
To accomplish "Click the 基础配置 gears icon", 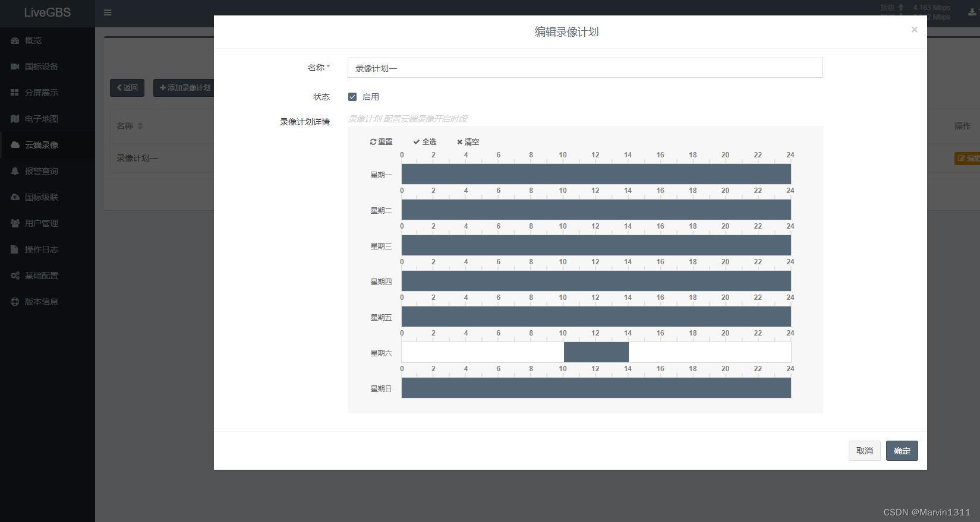I will (x=15, y=276).
